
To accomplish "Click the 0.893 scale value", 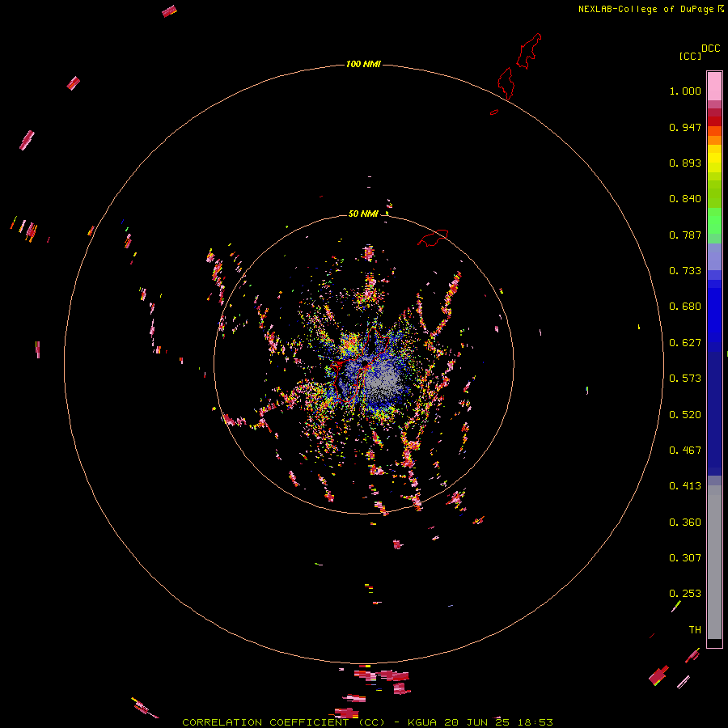I will (x=685, y=163).
